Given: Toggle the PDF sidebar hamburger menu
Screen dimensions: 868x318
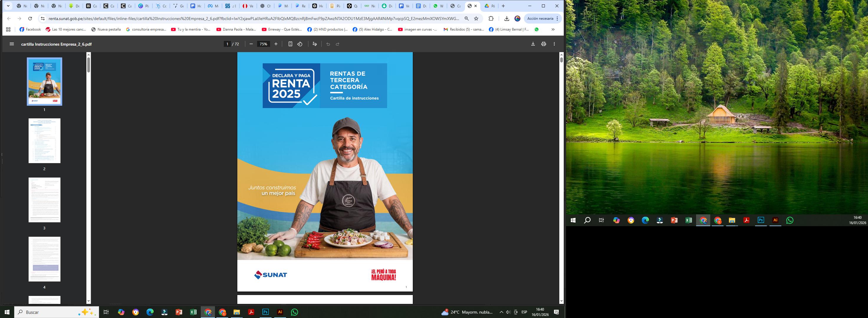Looking at the screenshot, I should click(12, 44).
